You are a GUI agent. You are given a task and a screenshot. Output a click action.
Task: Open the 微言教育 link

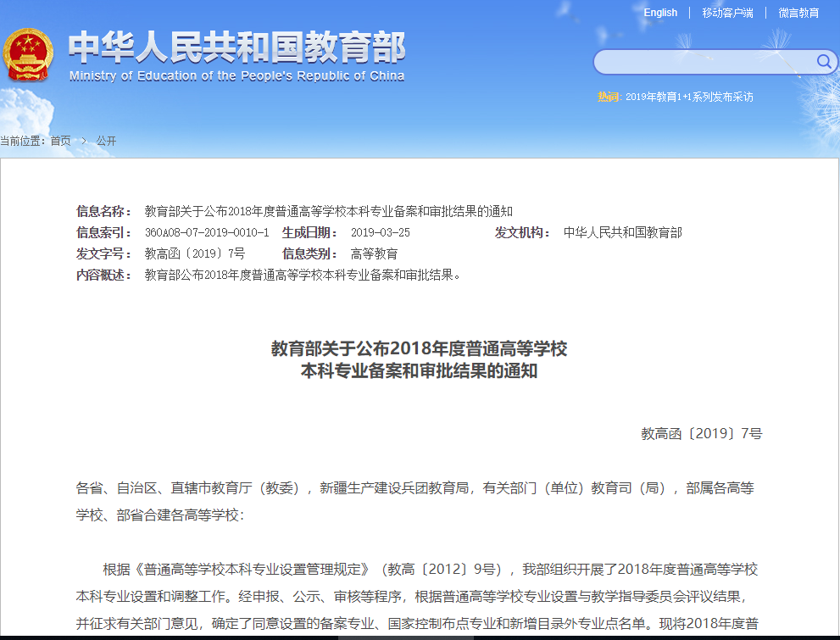pyautogui.click(x=798, y=13)
